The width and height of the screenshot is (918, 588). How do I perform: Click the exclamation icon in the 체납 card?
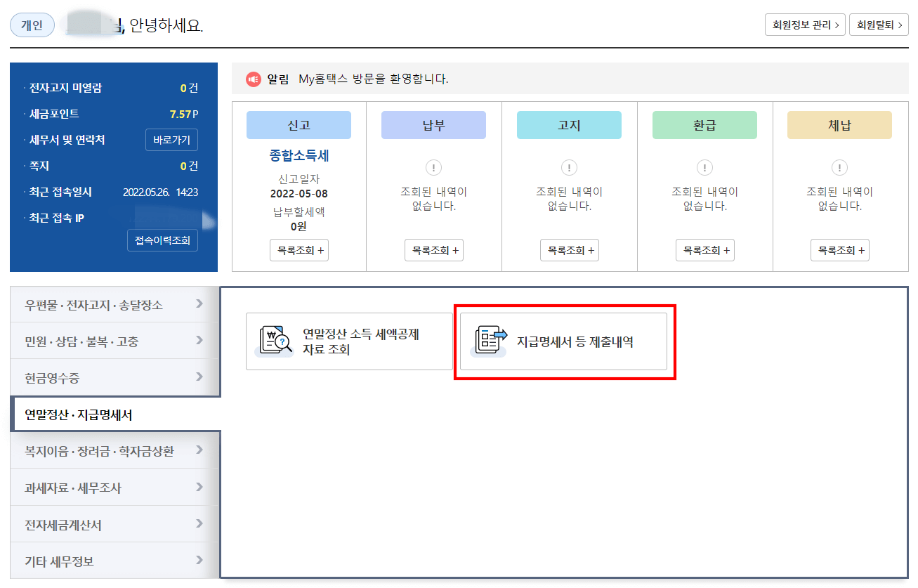tap(839, 167)
